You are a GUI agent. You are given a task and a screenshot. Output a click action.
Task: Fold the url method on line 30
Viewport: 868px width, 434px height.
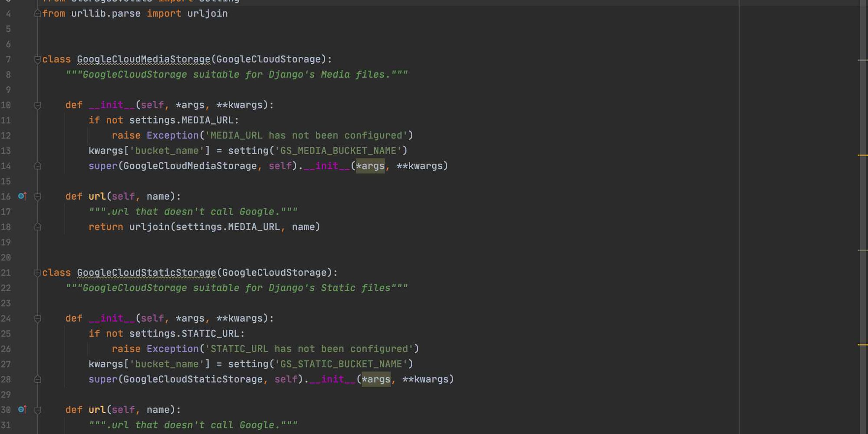pyautogui.click(x=38, y=410)
